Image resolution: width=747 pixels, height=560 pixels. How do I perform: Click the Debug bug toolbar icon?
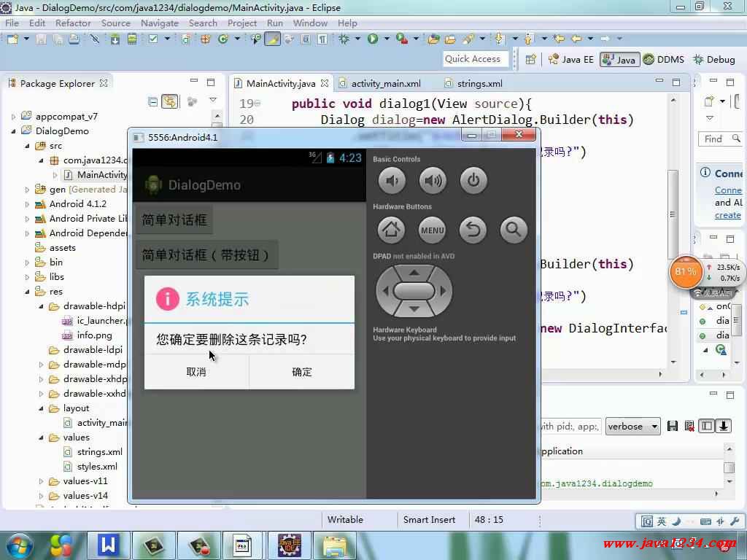click(x=344, y=39)
